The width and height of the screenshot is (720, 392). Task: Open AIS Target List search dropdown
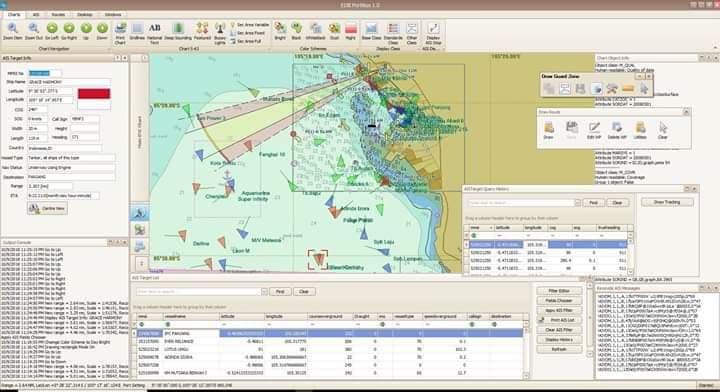[x=264, y=291]
